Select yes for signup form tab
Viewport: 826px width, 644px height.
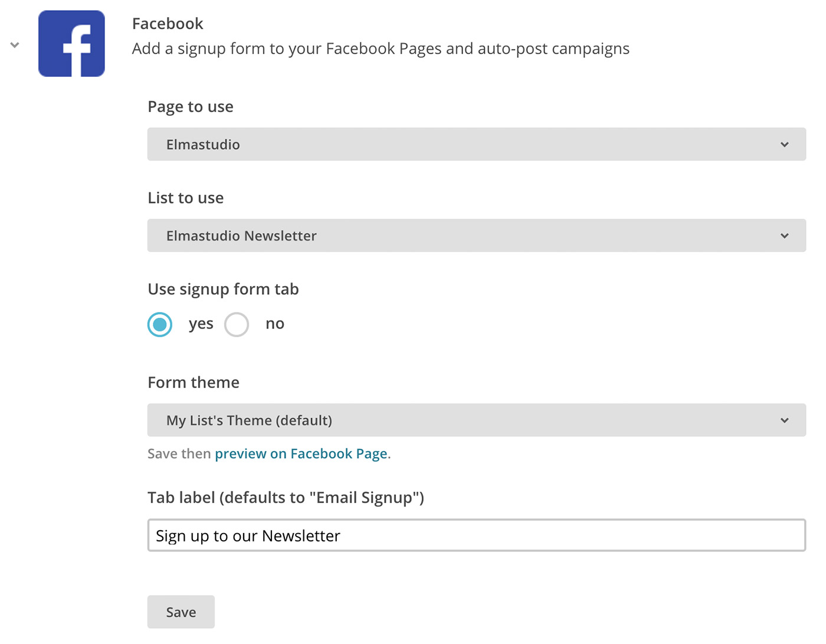(x=160, y=324)
